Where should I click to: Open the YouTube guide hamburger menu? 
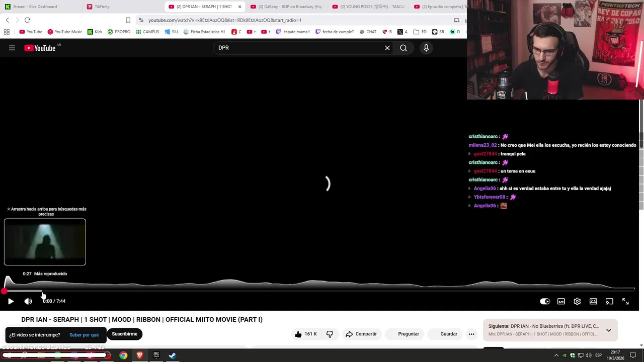(x=12, y=48)
